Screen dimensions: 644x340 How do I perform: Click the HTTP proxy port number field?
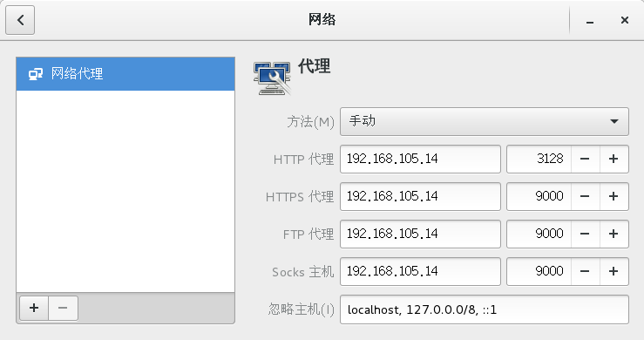[539, 159]
